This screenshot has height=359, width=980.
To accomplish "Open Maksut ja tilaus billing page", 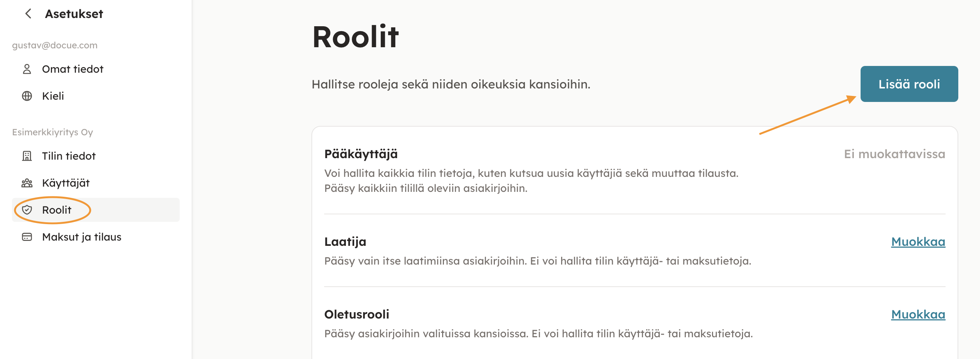I will tap(81, 237).
